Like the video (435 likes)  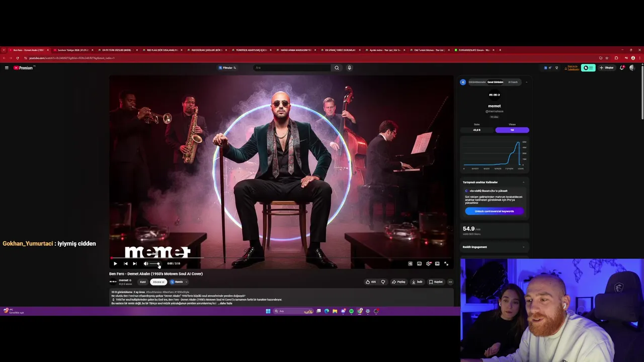point(371,282)
